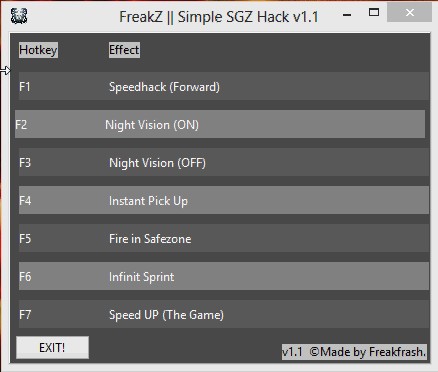Minimize the hack window
438x372 pixels.
(347, 15)
